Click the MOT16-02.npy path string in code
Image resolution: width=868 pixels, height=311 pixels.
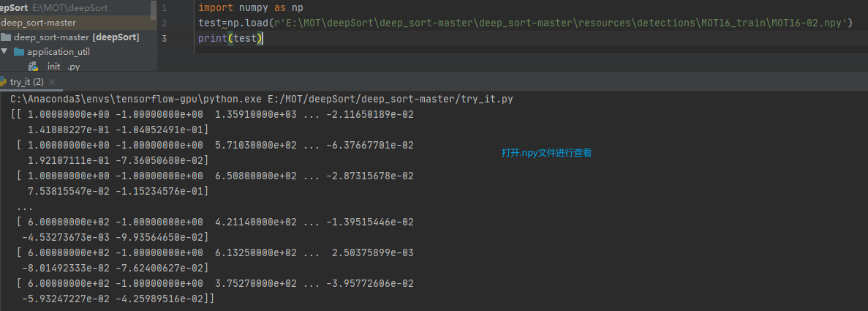tap(560, 23)
